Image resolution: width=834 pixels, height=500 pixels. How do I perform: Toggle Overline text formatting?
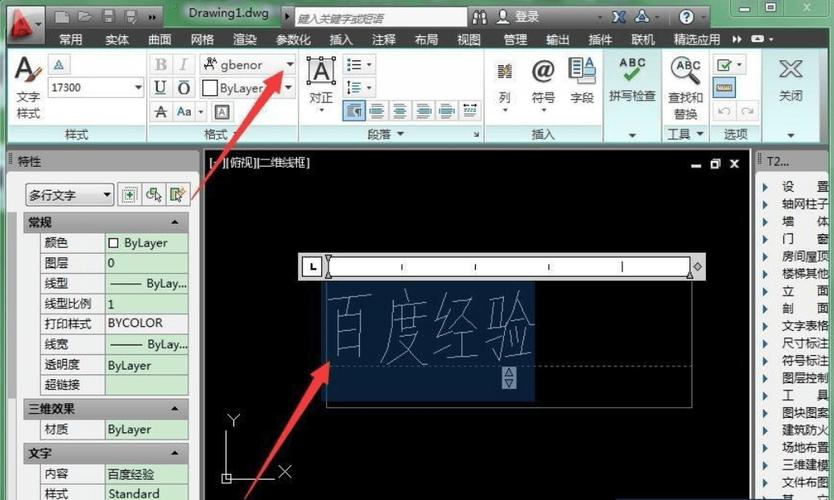[184, 88]
